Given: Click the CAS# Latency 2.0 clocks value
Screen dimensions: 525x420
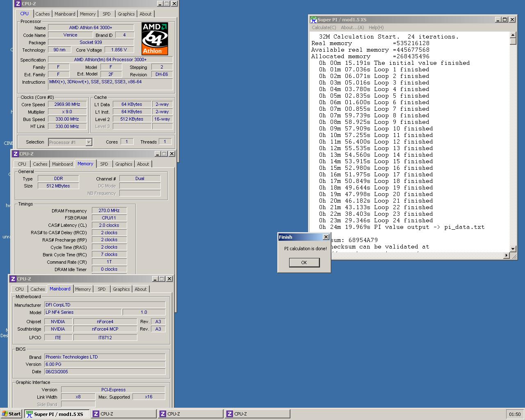Looking at the screenshot, I should pos(109,225).
